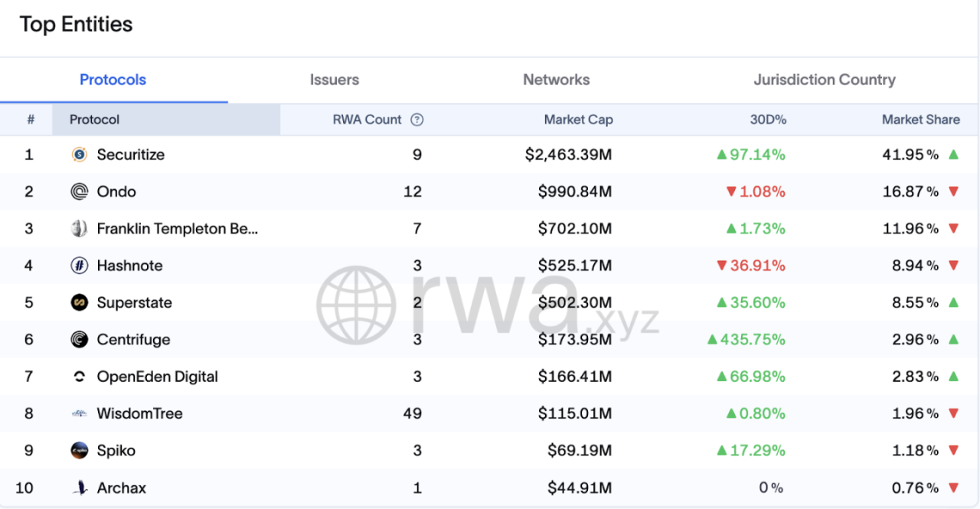Click red down arrow beside 1.18% market share
Image resolution: width=980 pixels, height=509 pixels.
pyautogui.click(x=953, y=450)
